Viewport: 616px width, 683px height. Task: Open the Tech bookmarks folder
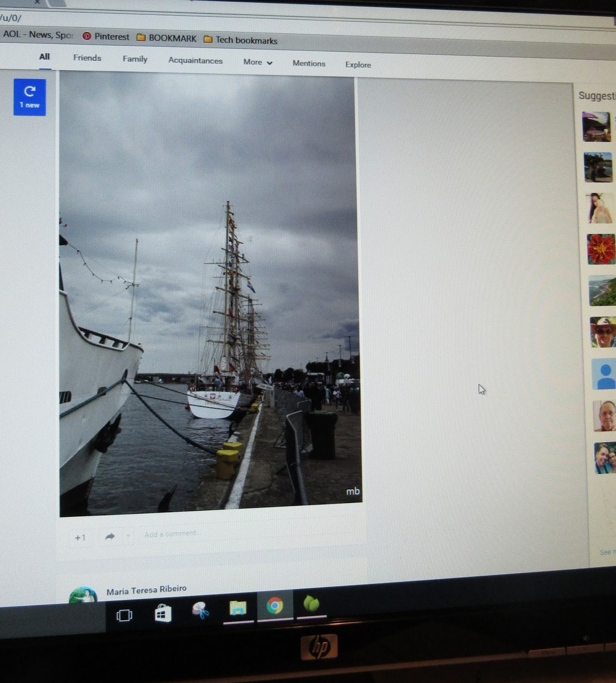pos(241,40)
